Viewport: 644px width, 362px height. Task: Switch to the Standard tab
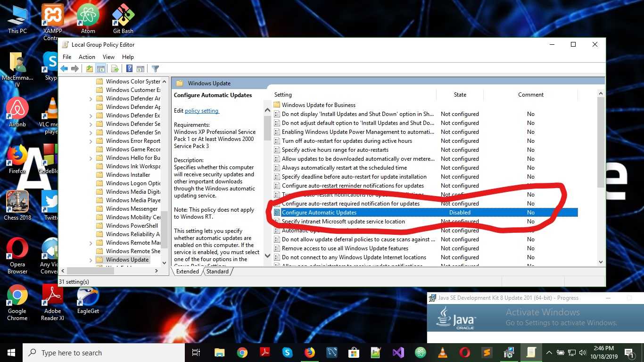217,271
